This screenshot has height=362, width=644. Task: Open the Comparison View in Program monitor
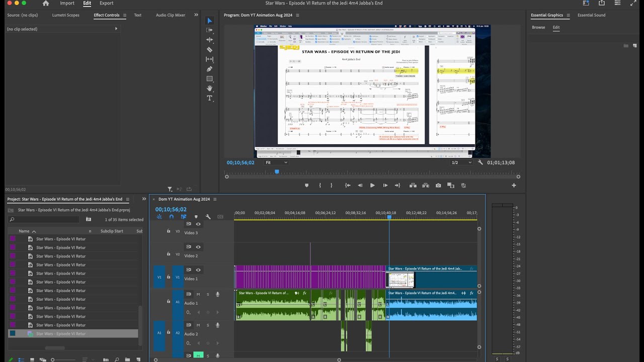point(451,186)
